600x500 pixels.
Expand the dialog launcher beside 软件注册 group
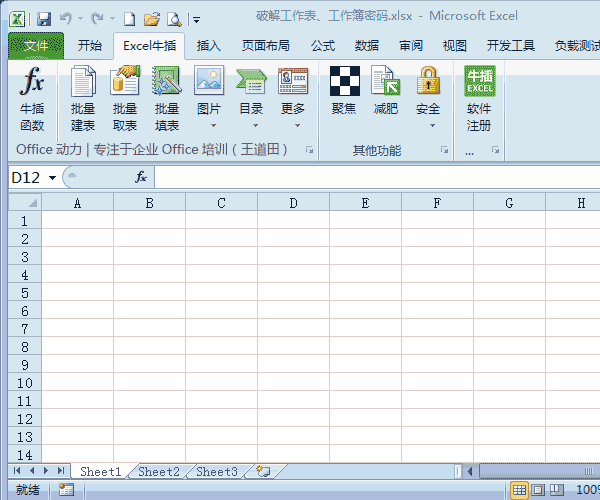[x=496, y=150]
